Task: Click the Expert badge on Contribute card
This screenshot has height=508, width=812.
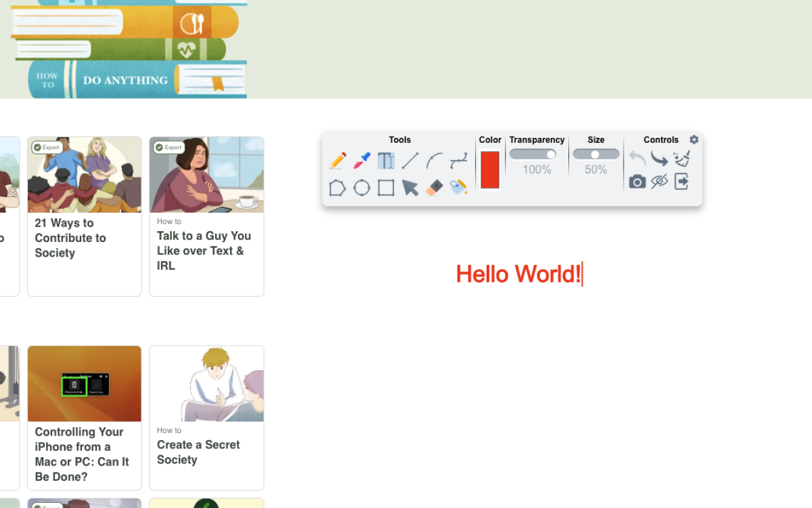Action: [47, 147]
